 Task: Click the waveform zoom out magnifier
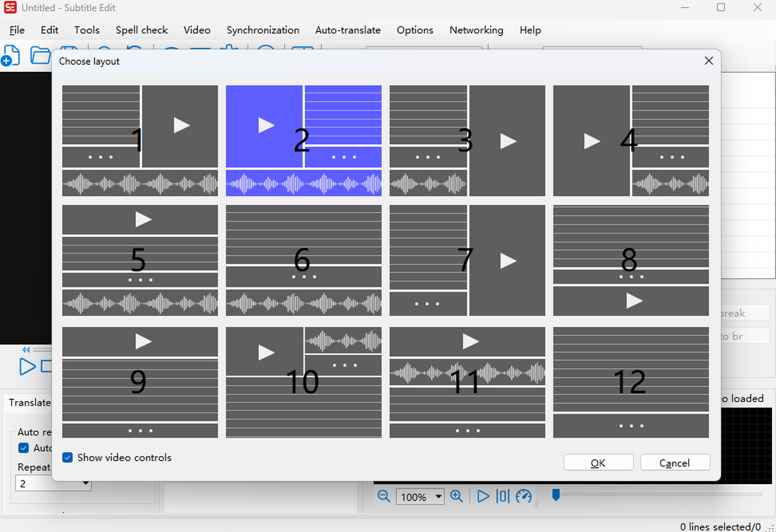click(383, 496)
